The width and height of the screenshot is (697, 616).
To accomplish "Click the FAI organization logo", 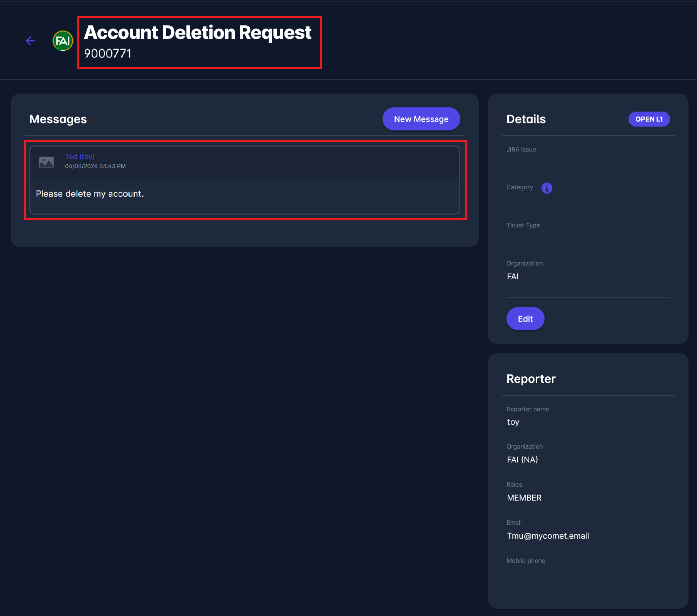I will pos(63,41).
